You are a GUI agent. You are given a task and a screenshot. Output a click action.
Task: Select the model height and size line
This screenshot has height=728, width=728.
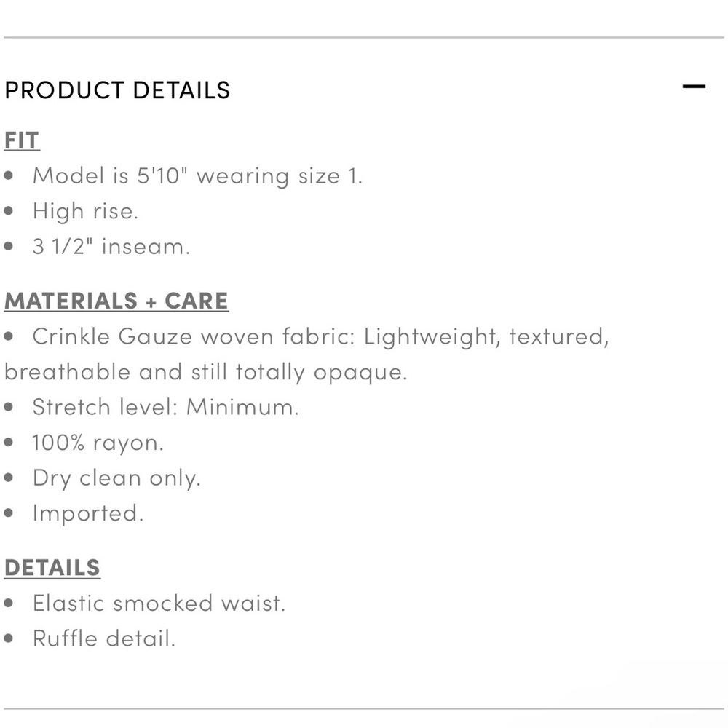click(x=197, y=176)
